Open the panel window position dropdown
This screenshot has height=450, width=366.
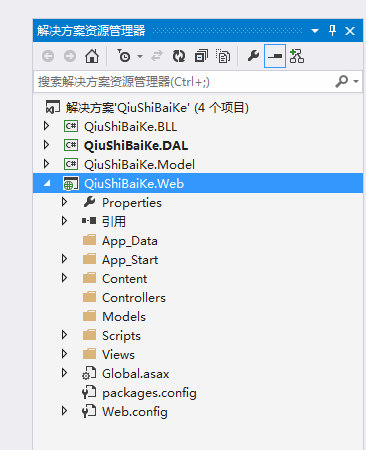[x=315, y=31]
